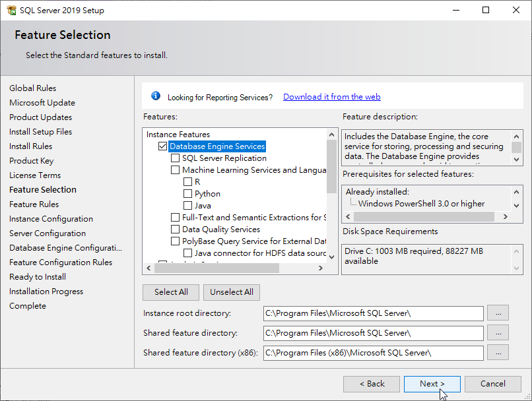Click features list scroll up arrow
Image resolution: width=532 pixels, height=401 pixels.
332,135
